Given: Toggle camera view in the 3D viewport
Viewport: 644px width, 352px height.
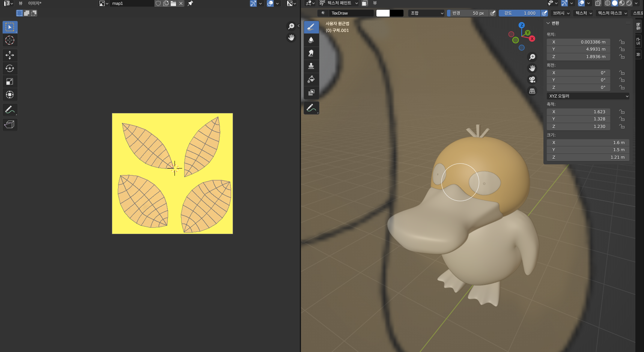Looking at the screenshot, I should [x=532, y=80].
